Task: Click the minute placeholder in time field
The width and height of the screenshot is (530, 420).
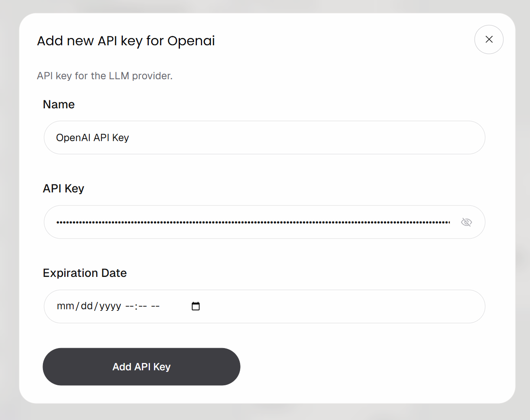Action: [142, 306]
